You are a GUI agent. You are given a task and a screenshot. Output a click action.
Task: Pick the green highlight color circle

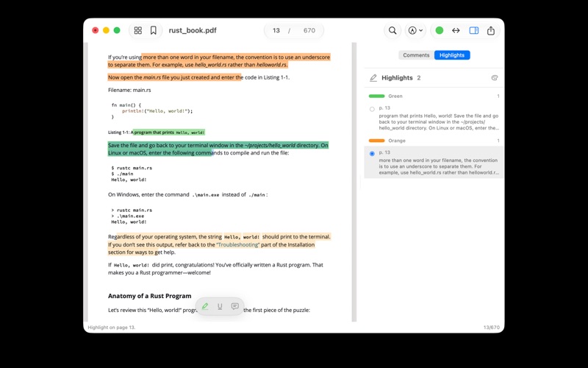tap(440, 30)
